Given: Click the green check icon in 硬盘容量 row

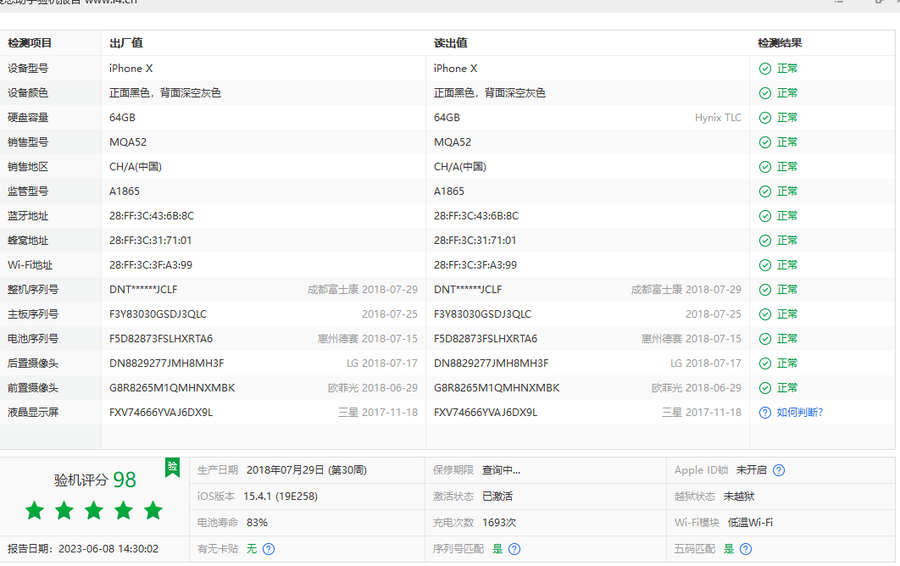Looking at the screenshot, I should pyautogui.click(x=765, y=118).
